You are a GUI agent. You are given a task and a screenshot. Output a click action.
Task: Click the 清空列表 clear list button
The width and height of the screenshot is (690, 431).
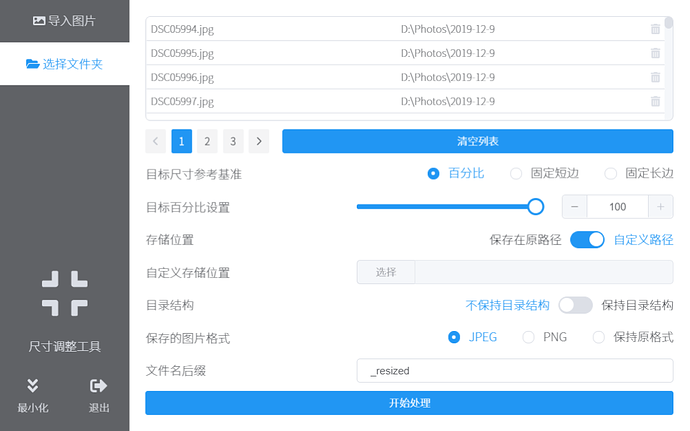pyautogui.click(x=477, y=141)
